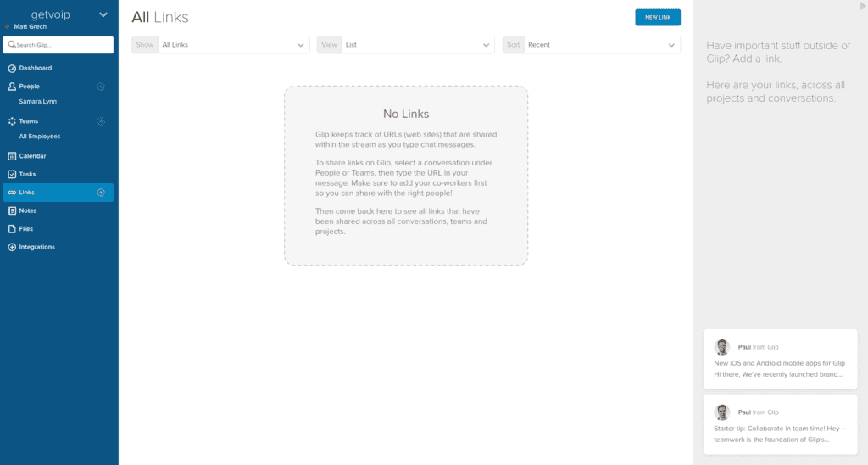
Task: Click the Matt Grech user name
Action: [x=30, y=26]
